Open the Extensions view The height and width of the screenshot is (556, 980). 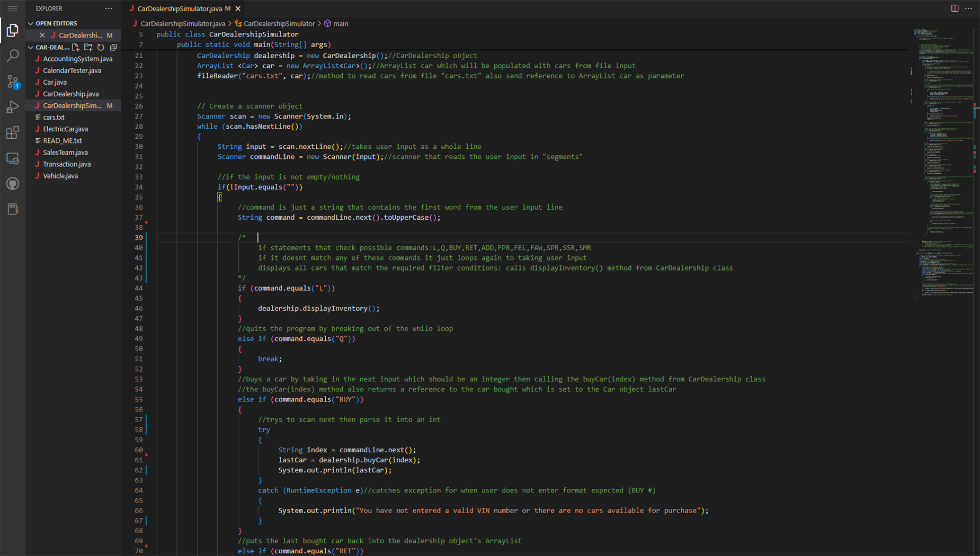pyautogui.click(x=13, y=133)
